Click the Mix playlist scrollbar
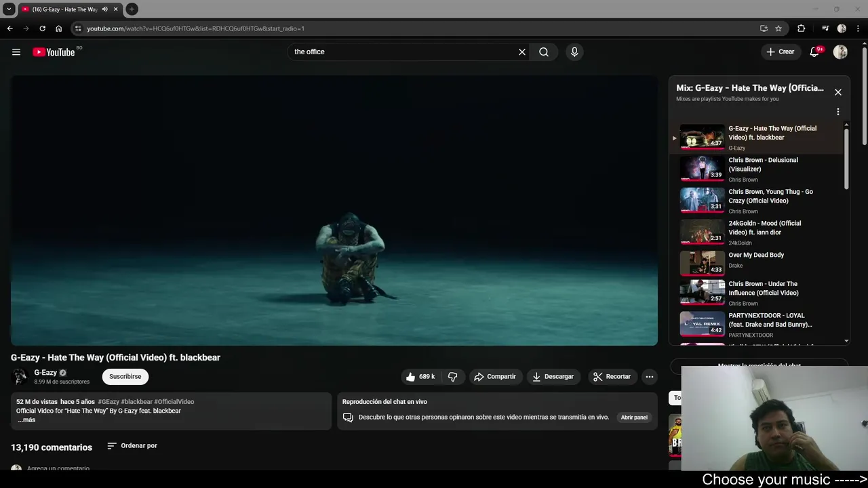Screen dimensions: 868x488 846,159
